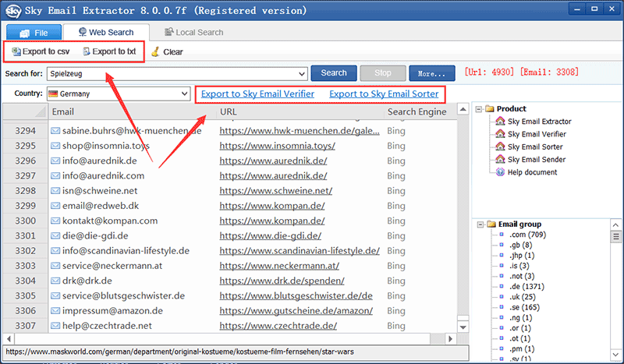Image resolution: width=624 pixels, height=364 pixels.
Task: Click envelope icon beside drk@drk.de
Action: [55, 281]
